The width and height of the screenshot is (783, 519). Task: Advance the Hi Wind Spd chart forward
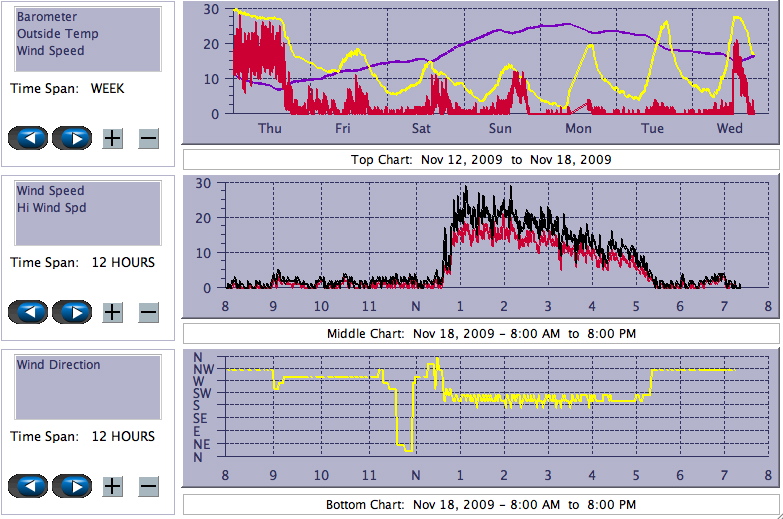72,312
